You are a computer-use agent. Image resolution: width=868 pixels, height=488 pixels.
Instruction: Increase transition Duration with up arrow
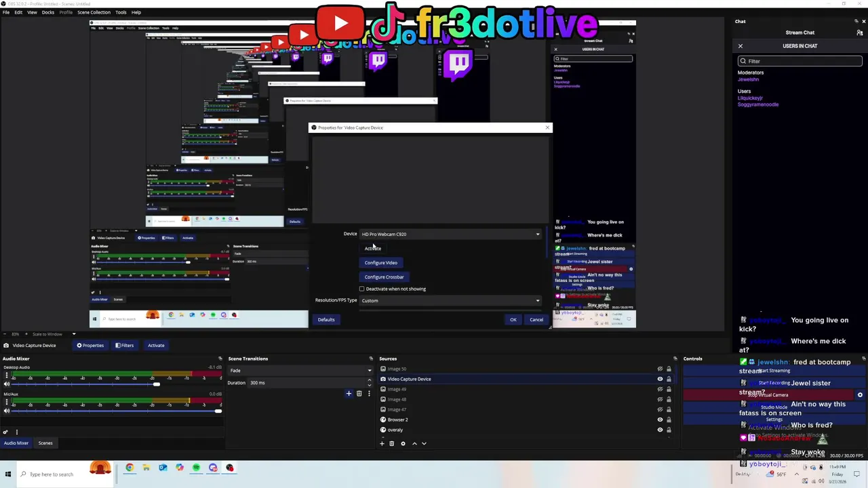(x=369, y=381)
